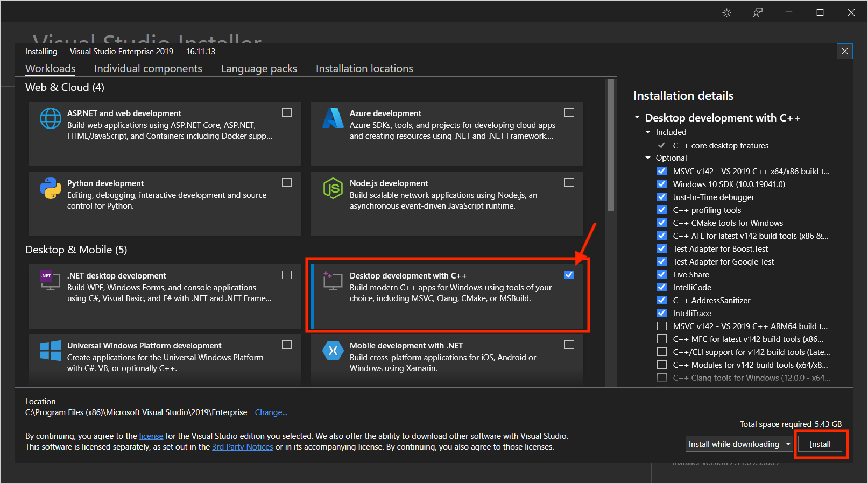Uncheck C++ ATL for latest v142 build tools
Screen dimensions: 868x484
[662, 236]
